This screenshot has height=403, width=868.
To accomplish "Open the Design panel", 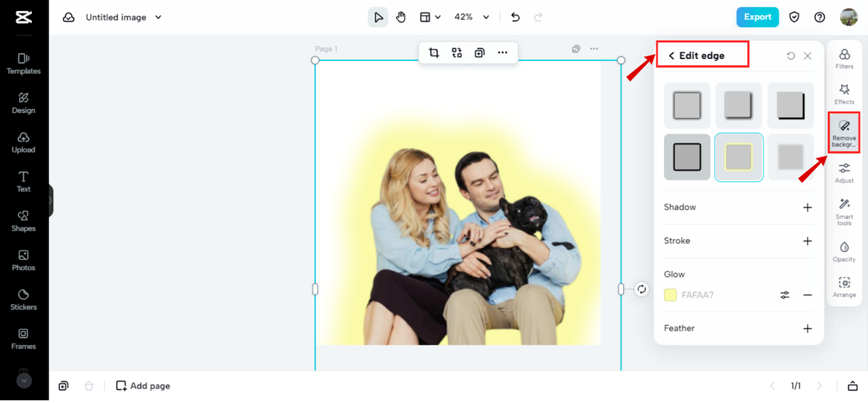I will tap(24, 103).
